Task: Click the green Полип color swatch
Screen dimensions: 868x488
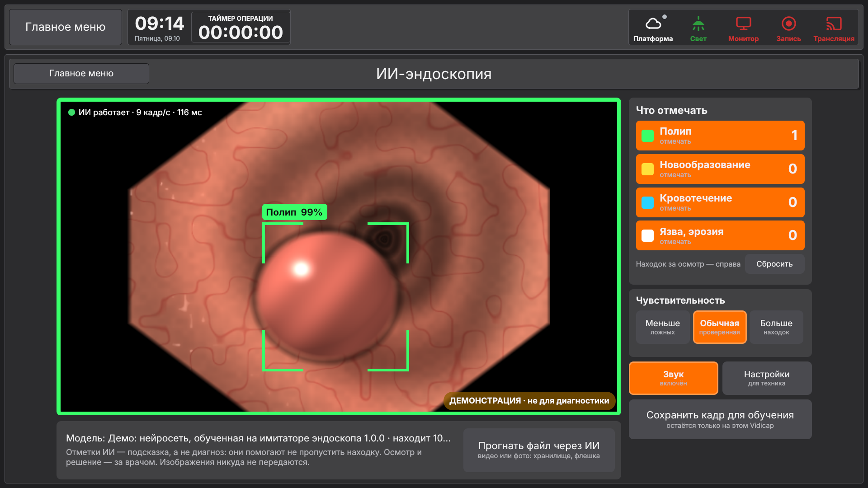Action: [x=647, y=136]
